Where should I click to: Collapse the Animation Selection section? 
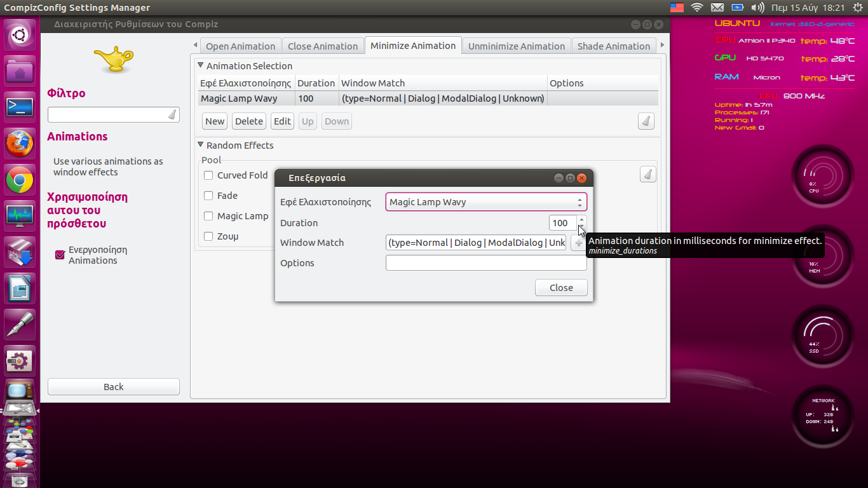201,65
